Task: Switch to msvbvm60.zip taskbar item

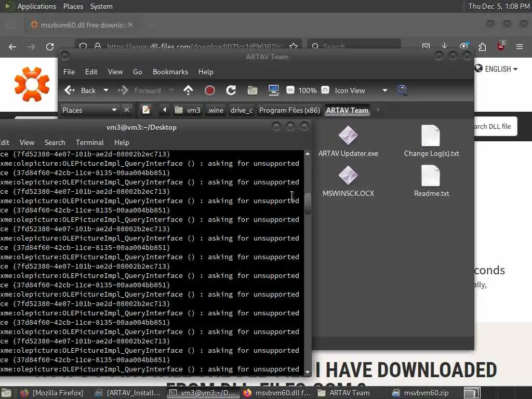Action: click(420, 393)
